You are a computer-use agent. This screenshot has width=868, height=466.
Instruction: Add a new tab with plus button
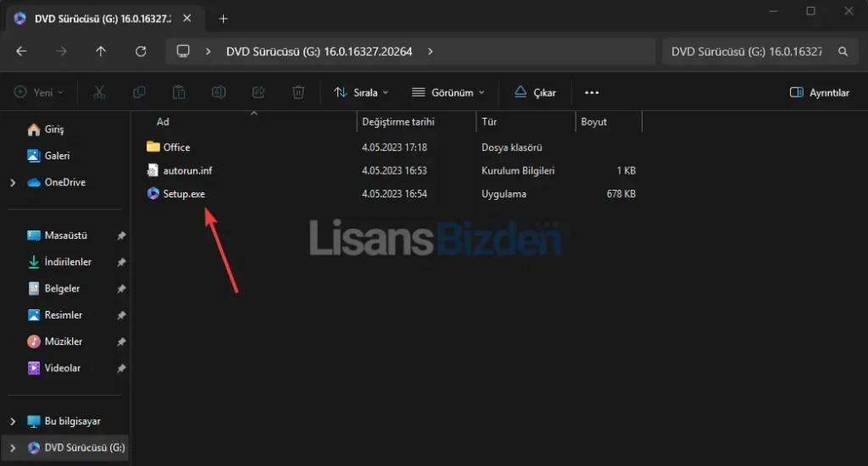pos(224,19)
